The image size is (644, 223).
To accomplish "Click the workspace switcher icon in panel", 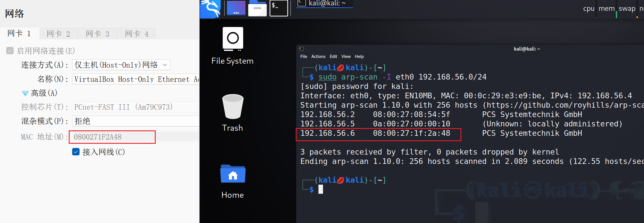I will pyautogui.click(x=236, y=8).
